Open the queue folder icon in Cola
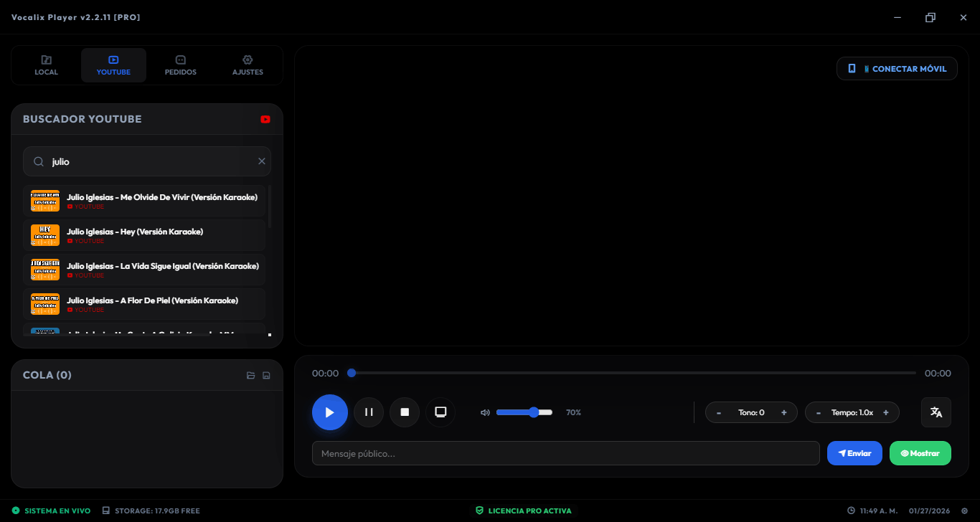 (x=250, y=375)
